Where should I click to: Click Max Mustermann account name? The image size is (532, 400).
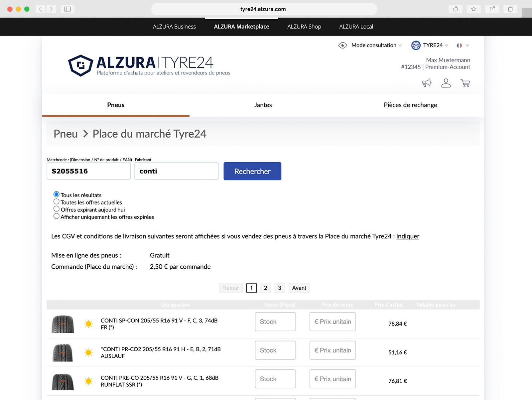448,60
